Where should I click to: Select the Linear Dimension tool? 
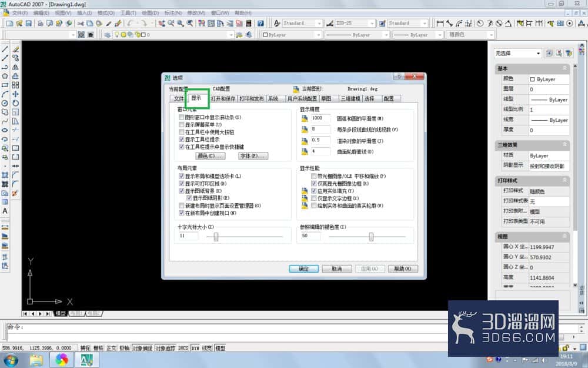[x=440, y=24]
